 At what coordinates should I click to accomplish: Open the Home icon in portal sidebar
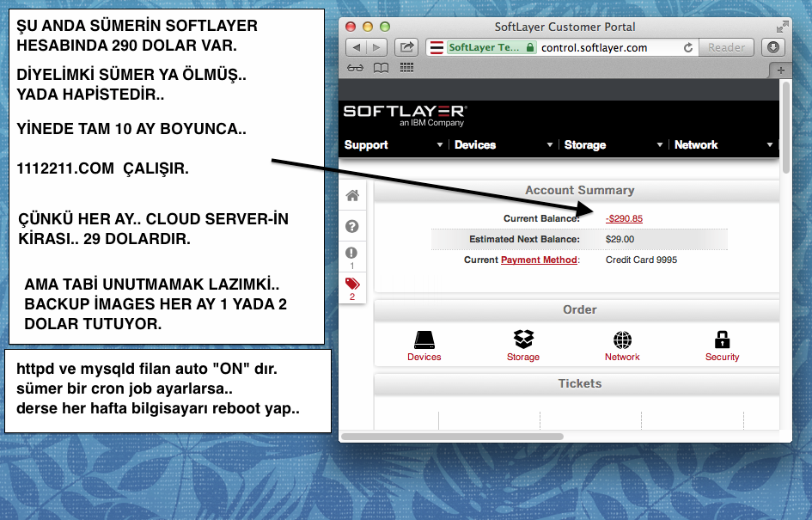(x=352, y=195)
